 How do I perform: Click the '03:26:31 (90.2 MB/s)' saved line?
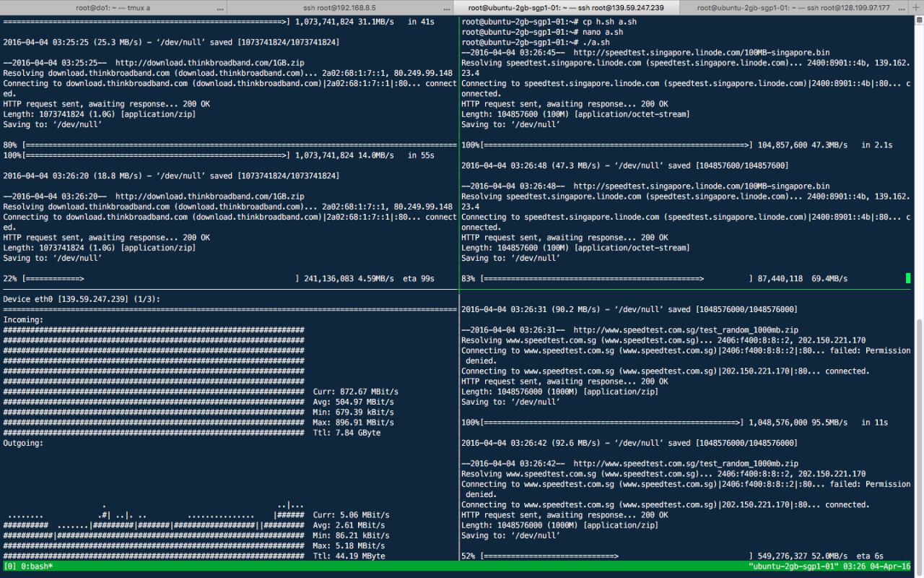point(629,309)
